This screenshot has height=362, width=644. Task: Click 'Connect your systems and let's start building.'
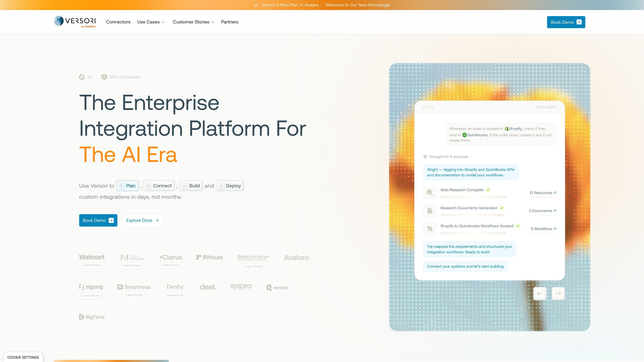coord(466,266)
